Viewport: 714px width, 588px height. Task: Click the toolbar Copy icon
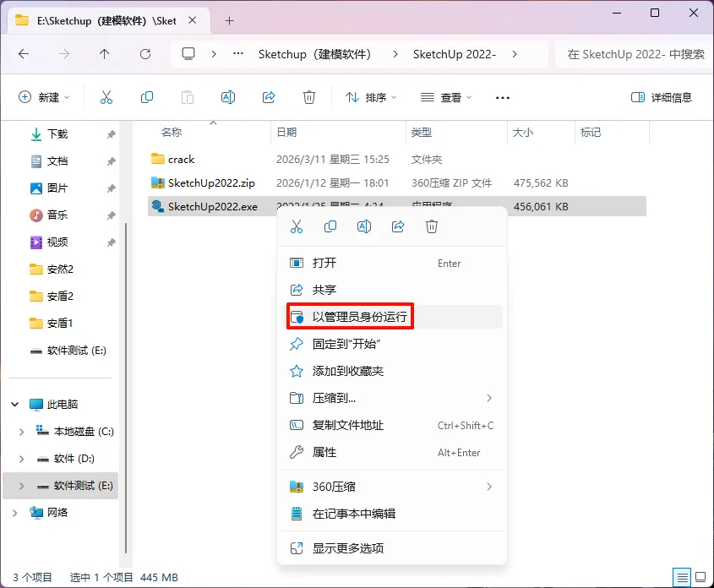tap(147, 97)
